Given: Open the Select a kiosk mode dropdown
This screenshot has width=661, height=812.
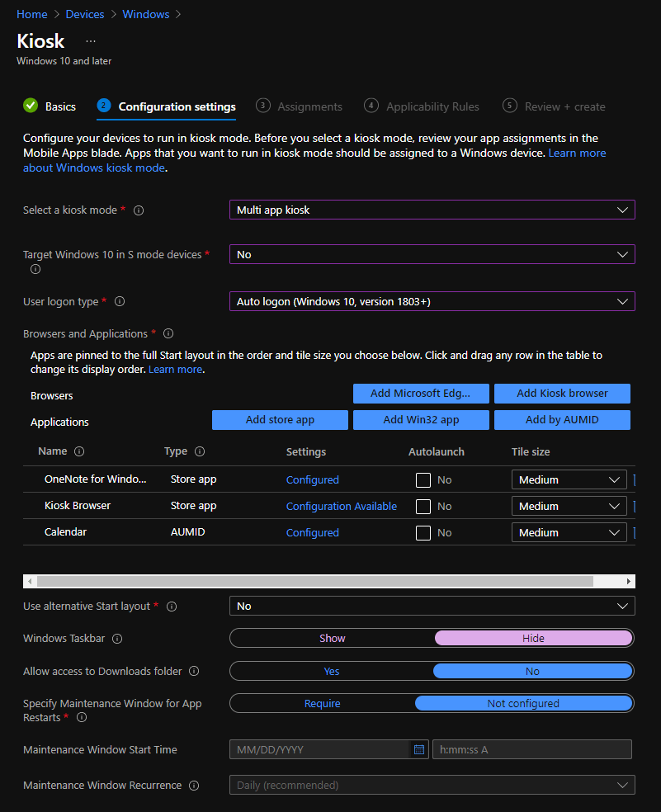Looking at the screenshot, I should pos(432,210).
